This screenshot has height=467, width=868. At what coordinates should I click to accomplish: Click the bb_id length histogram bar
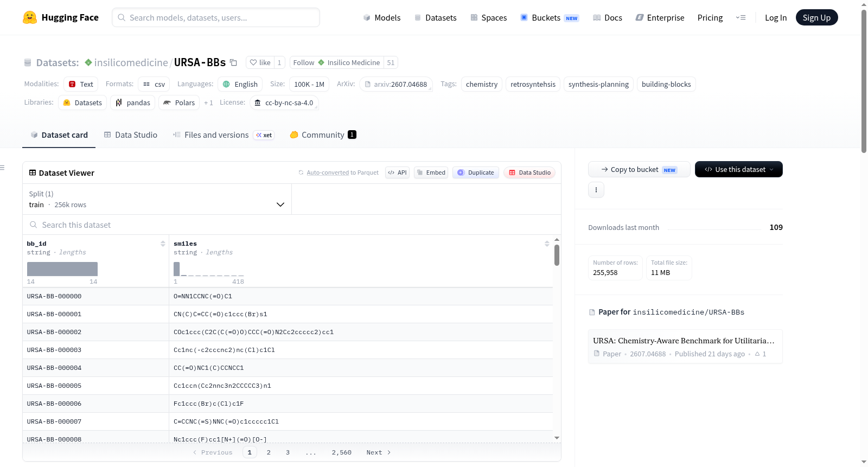(x=62, y=269)
